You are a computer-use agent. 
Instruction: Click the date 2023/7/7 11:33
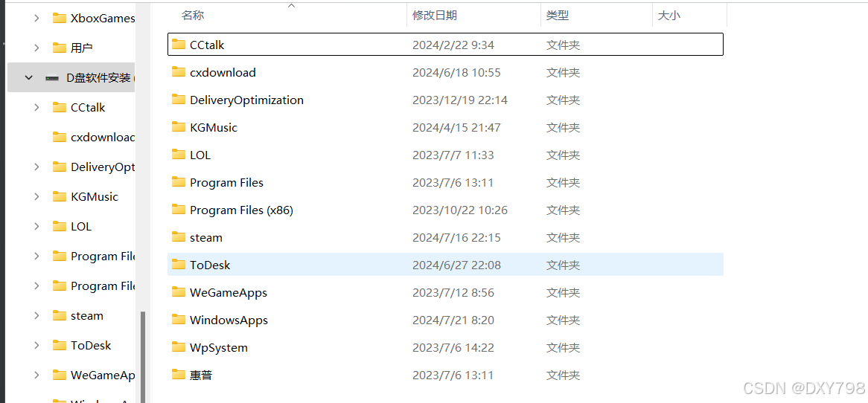[x=453, y=155]
